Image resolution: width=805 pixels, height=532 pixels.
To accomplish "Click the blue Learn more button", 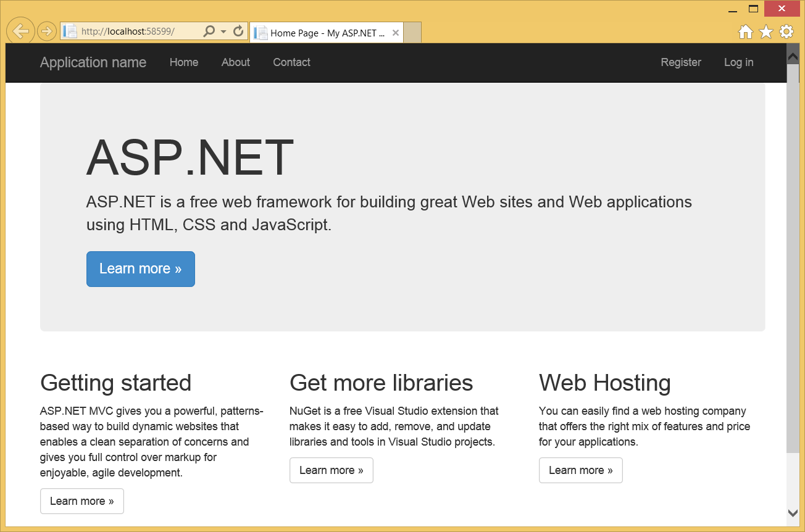I will click(141, 269).
